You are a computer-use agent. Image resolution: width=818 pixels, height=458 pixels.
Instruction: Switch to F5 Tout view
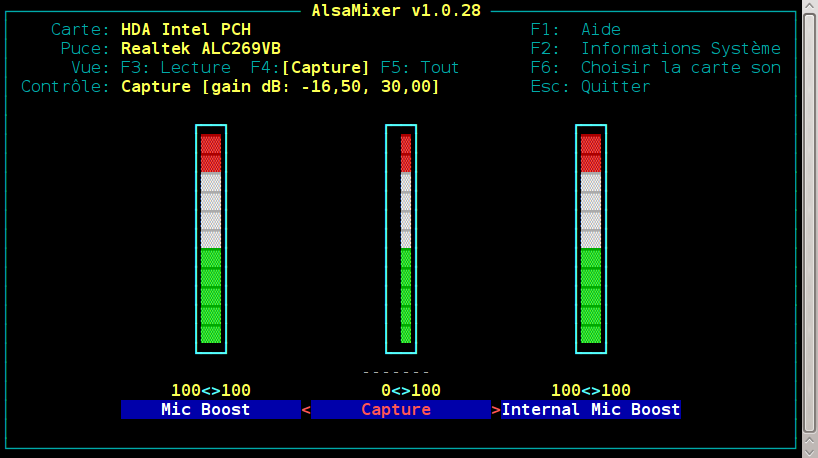[x=419, y=67]
